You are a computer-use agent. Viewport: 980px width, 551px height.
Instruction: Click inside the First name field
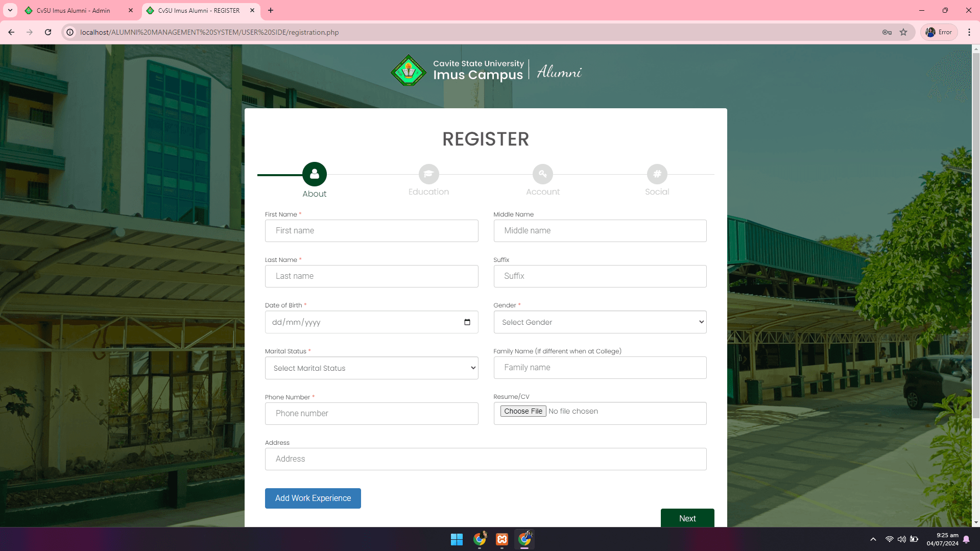point(371,230)
